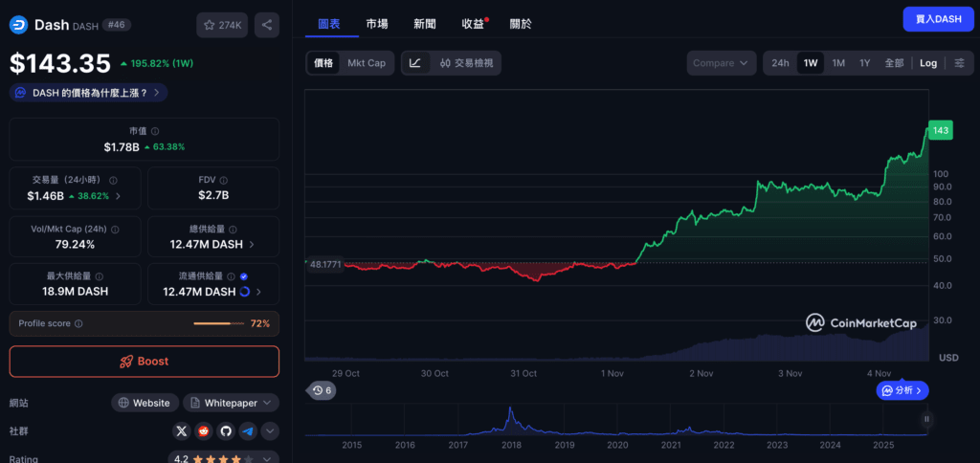Image resolution: width=980 pixels, height=463 pixels.
Task: Click the 分析 badge on the chart
Action: point(902,390)
